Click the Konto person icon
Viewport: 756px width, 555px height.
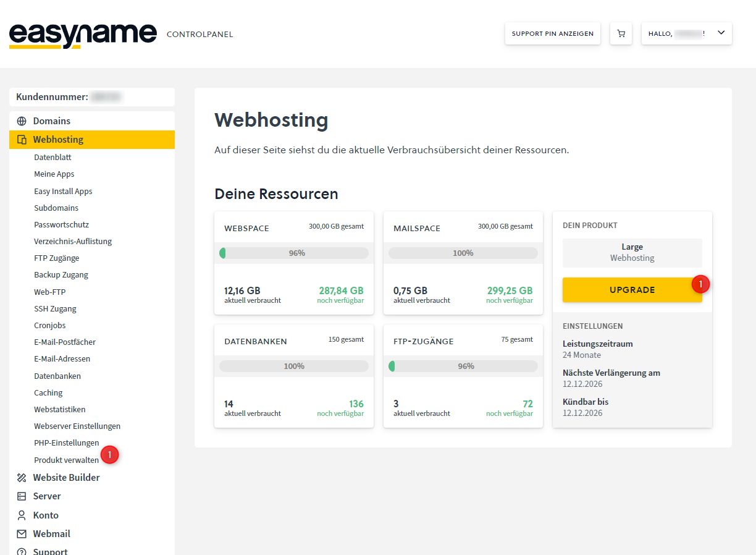click(22, 515)
